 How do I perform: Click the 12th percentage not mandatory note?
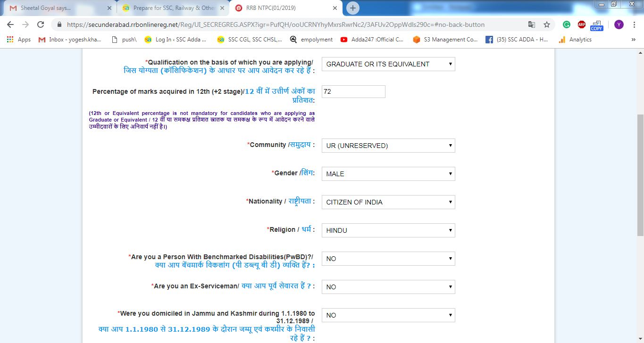click(x=202, y=120)
